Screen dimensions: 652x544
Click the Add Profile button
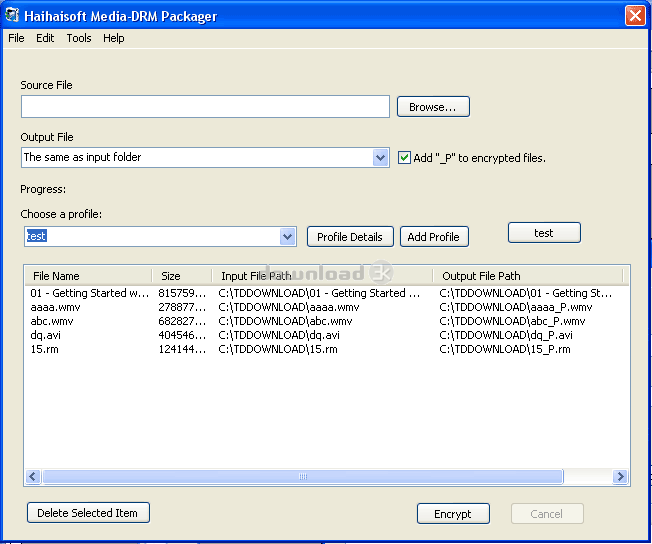(x=434, y=237)
